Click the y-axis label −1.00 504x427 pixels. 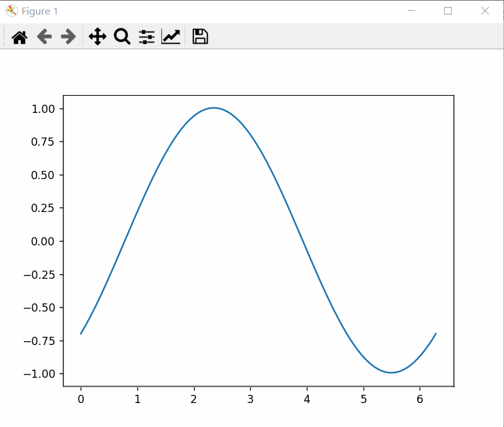(39, 374)
